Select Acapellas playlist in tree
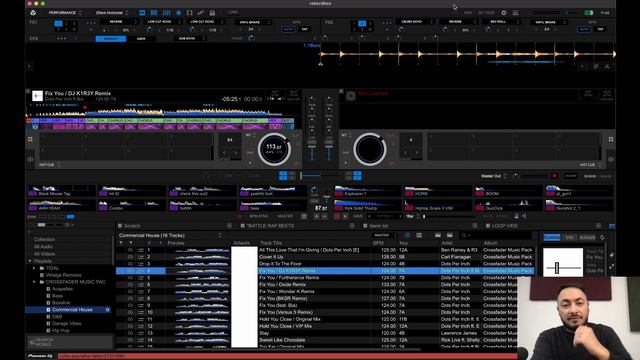The image size is (640, 360). 62,289
